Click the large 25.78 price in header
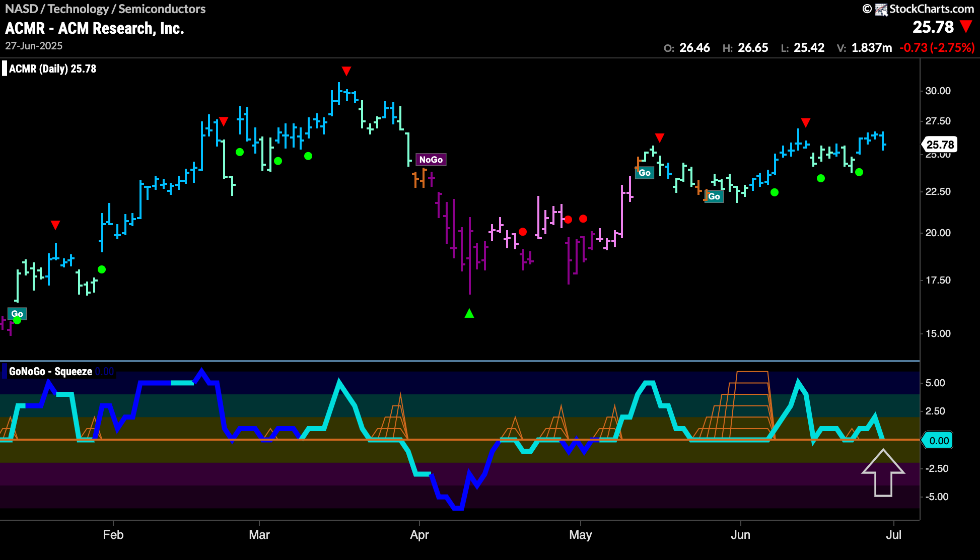Viewport: 980px width, 560px height. pos(933,27)
